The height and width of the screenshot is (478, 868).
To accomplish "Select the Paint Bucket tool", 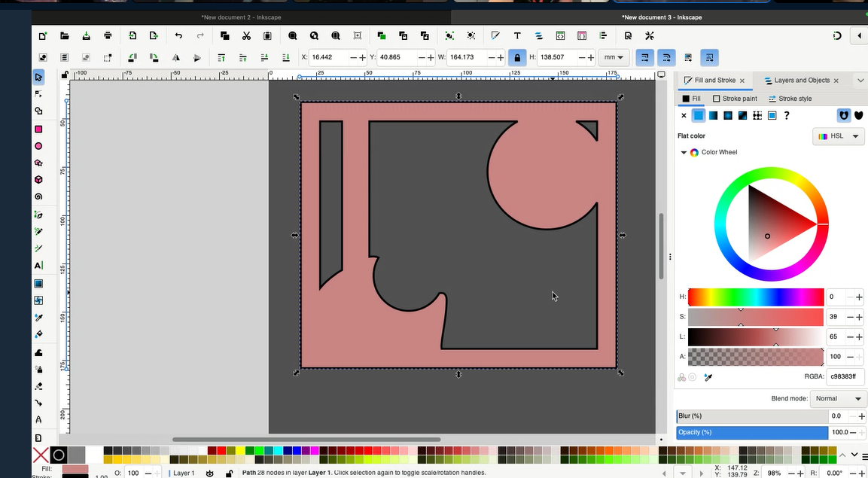I will (38, 334).
